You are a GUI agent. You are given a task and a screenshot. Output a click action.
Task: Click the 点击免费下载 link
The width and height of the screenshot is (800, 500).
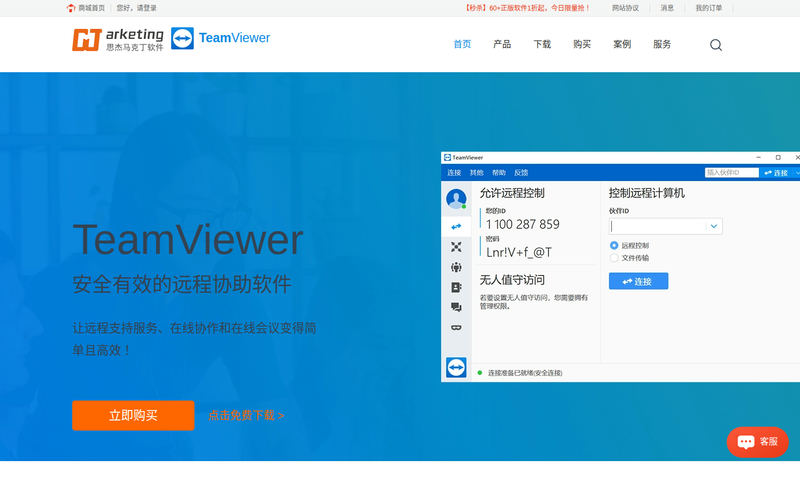click(246, 415)
